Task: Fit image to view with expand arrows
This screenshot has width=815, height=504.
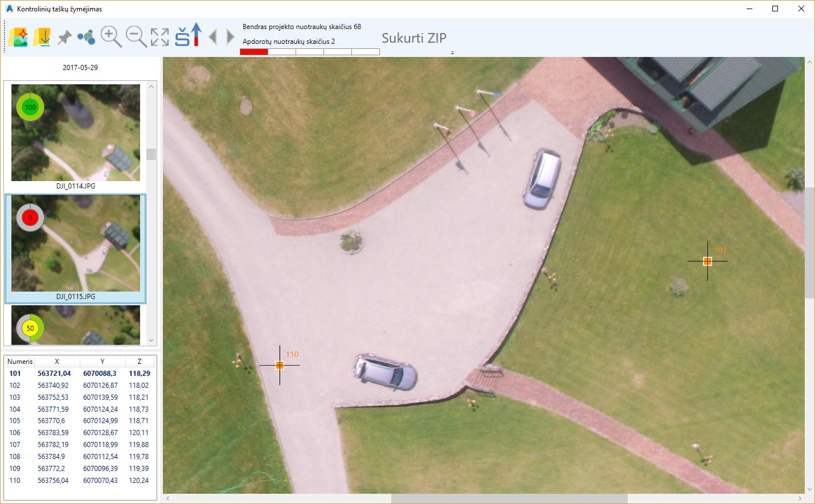Action: click(160, 37)
